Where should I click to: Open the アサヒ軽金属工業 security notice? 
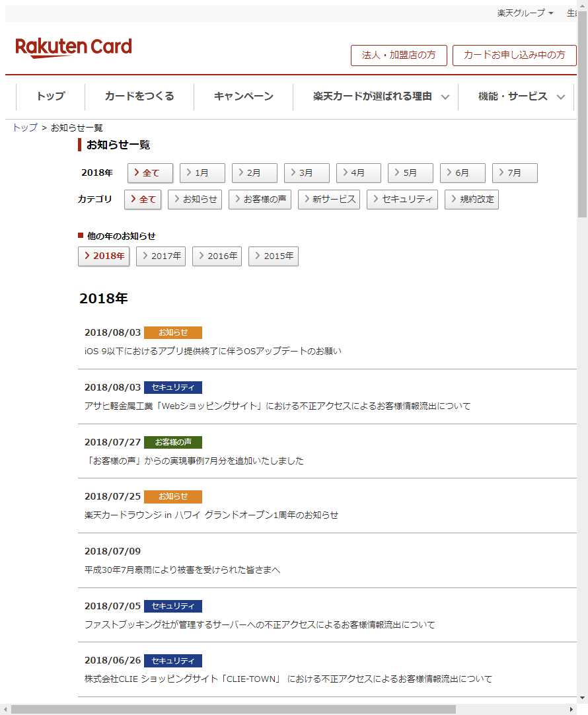pos(277,406)
